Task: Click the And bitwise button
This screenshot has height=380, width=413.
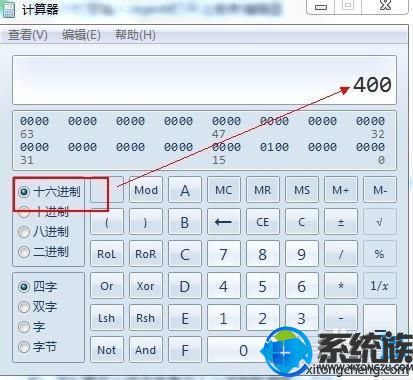Action: [146, 350]
